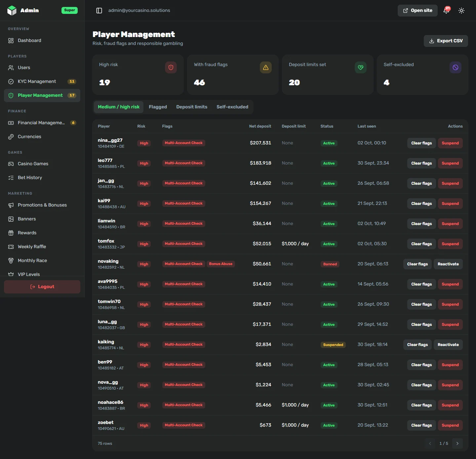Screen dimensions: 476x459
Task: Switch to Self-excluded tab
Action: click(x=232, y=107)
